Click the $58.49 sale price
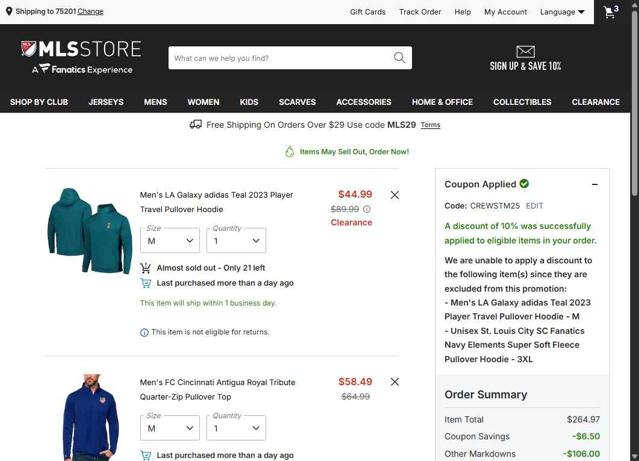The height and width of the screenshot is (461, 639). [x=355, y=382]
